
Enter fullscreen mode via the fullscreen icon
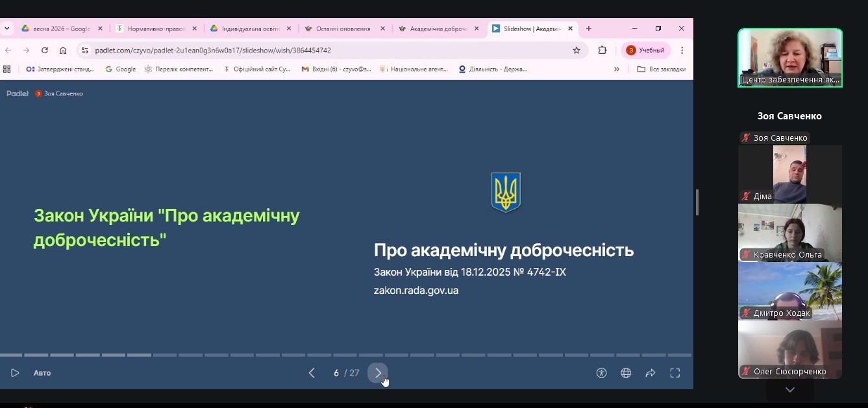point(675,373)
